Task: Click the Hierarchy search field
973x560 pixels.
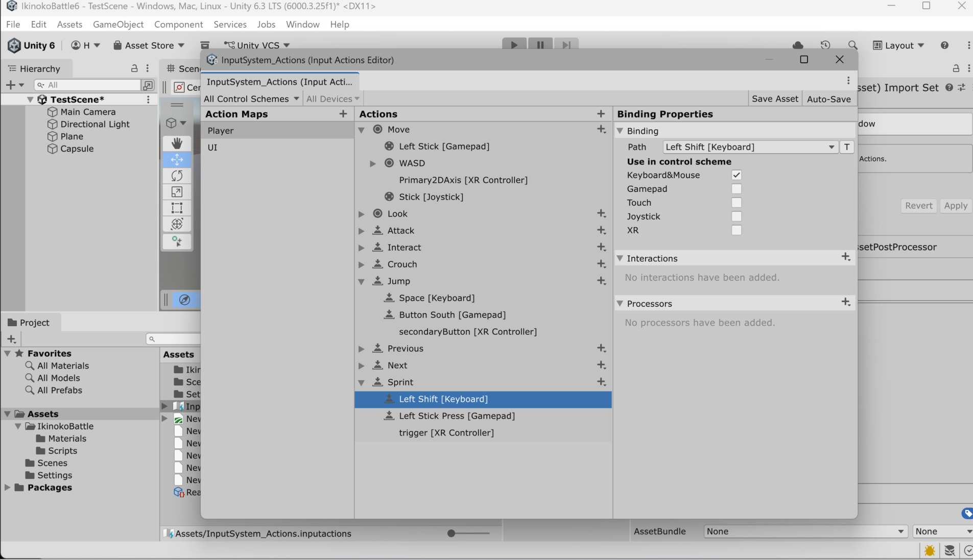Action: point(87,85)
